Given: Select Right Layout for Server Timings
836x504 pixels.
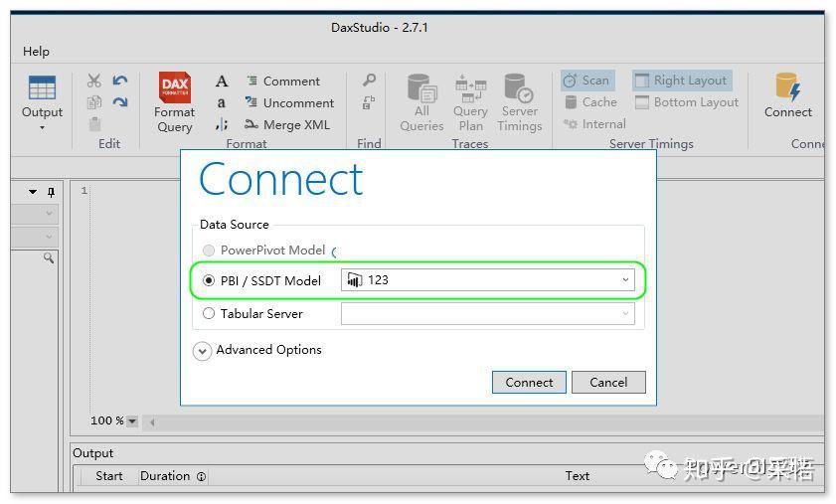Looking at the screenshot, I should (682, 81).
